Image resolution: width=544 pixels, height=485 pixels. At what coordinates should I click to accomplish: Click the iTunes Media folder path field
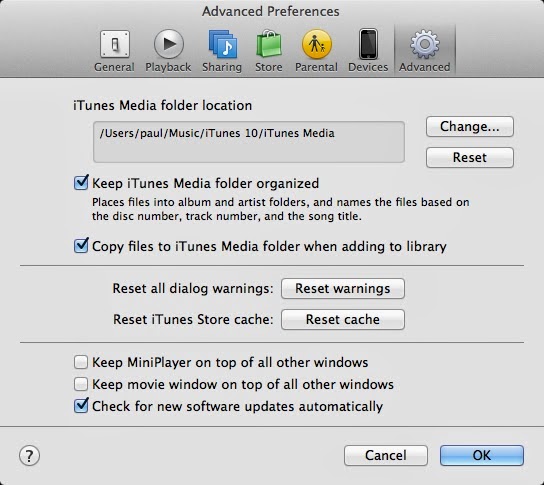pos(249,142)
